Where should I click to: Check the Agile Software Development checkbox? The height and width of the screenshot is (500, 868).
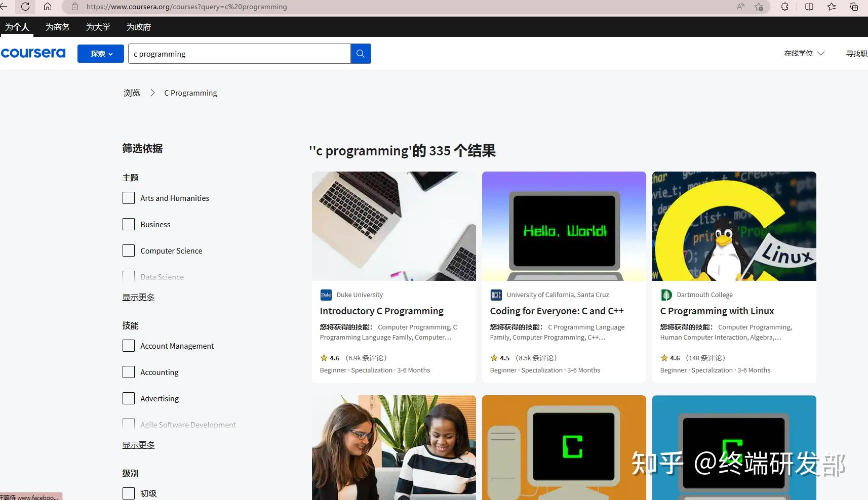tap(129, 424)
